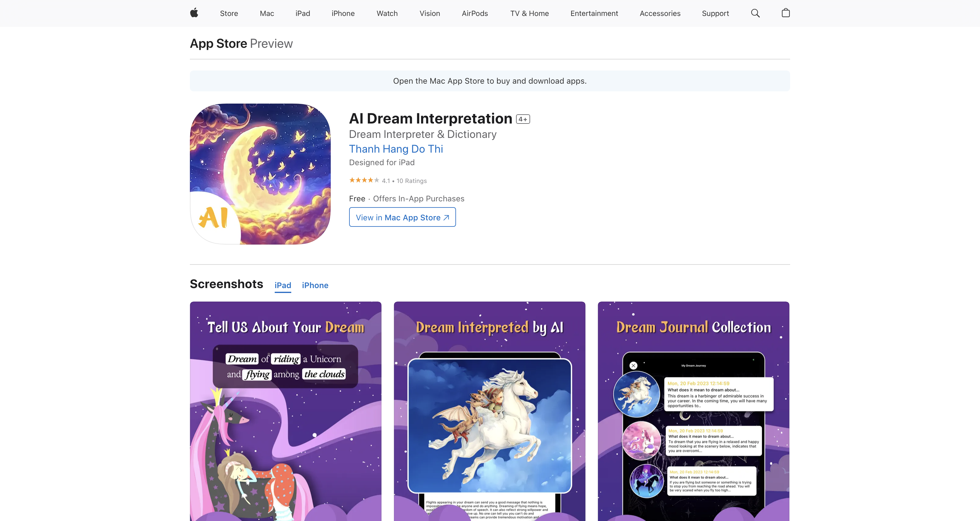Viewport: 980px width, 521px height.
Task: Click the Open the Mac App Store banner text
Action: [x=490, y=81]
